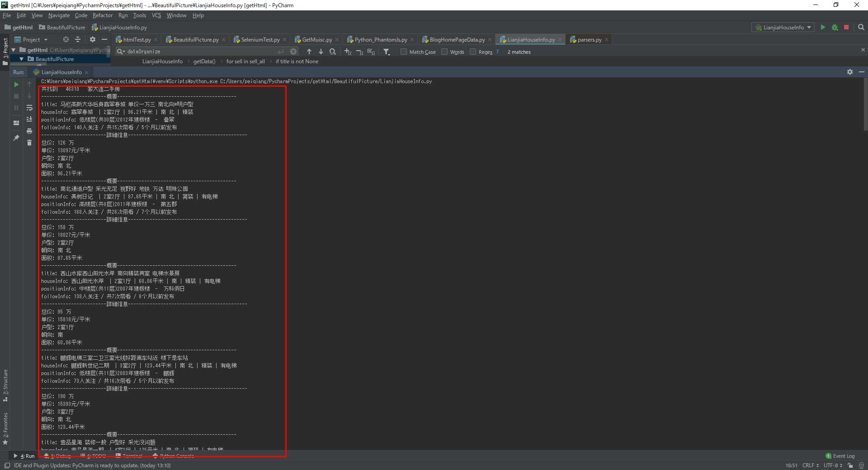Open Run panel settings gear

[x=850, y=72]
